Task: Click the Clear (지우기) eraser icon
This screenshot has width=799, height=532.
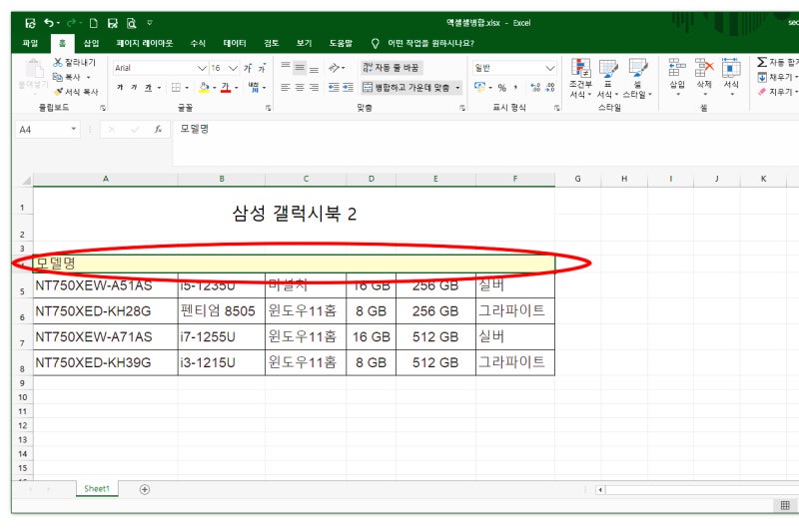Action: pos(762,92)
